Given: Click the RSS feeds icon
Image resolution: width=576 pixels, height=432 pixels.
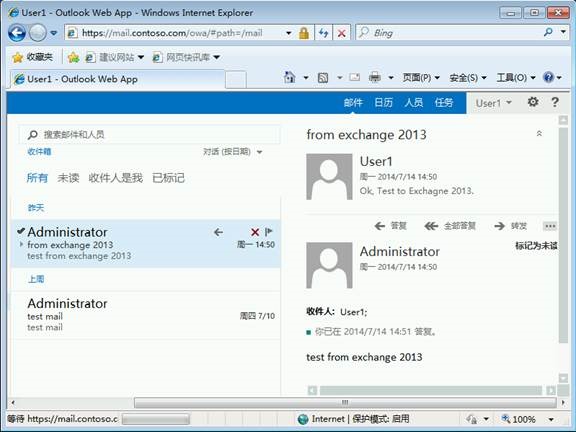Looking at the screenshot, I should (323, 78).
